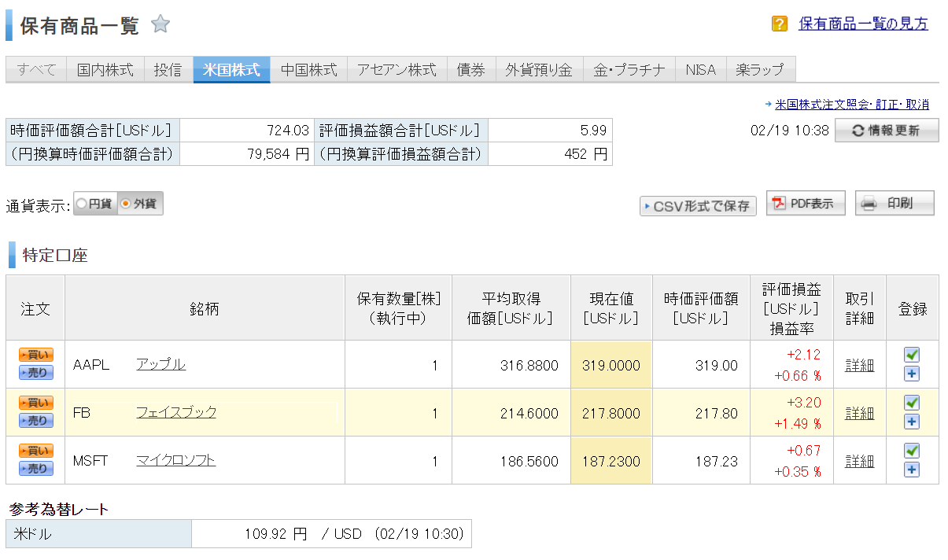Image resolution: width=948 pixels, height=560 pixels.
Task: Switch to the NISA tab
Action: (700, 70)
